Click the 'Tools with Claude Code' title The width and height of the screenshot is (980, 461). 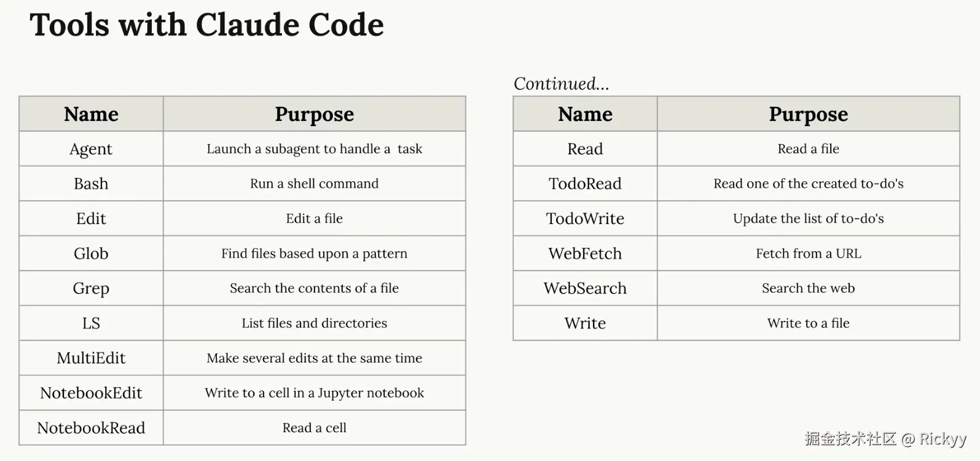pos(206,25)
